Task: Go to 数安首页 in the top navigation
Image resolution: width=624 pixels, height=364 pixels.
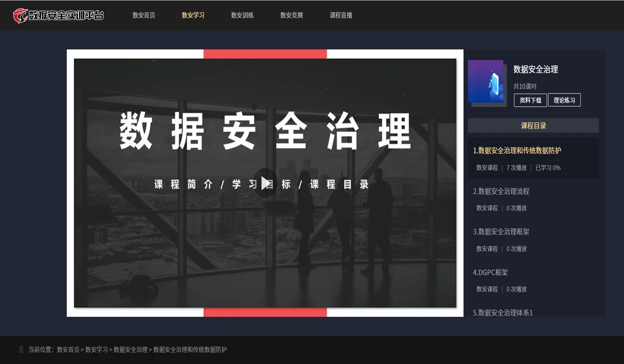Action: point(144,15)
